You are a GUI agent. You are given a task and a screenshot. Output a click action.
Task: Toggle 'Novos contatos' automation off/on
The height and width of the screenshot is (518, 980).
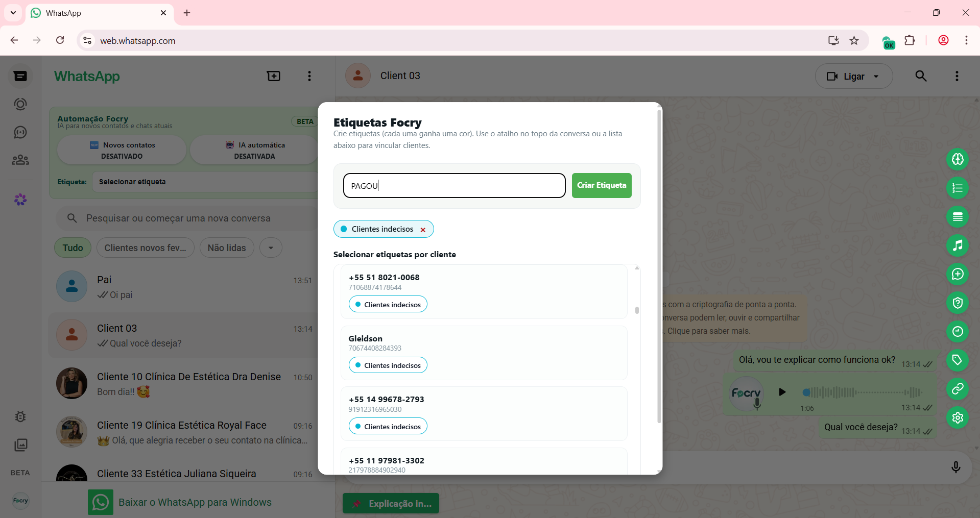pos(121,150)
